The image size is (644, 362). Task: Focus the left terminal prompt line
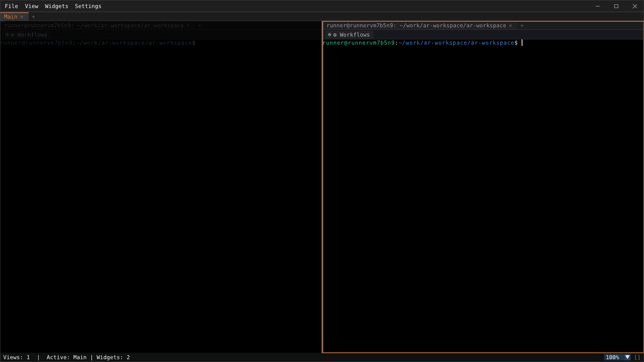pos(98,43)
